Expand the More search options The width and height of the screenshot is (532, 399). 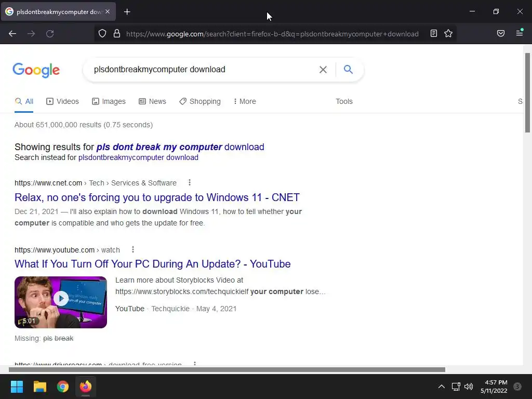(245, 101)
